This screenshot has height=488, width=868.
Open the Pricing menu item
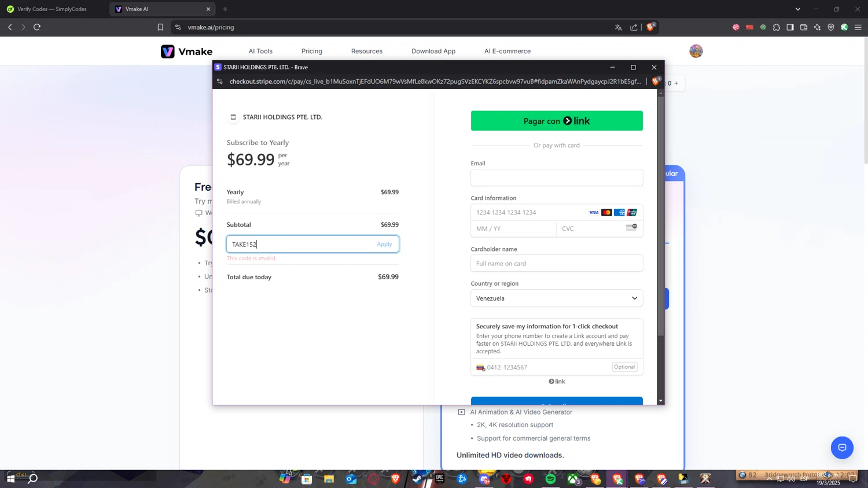312,51
